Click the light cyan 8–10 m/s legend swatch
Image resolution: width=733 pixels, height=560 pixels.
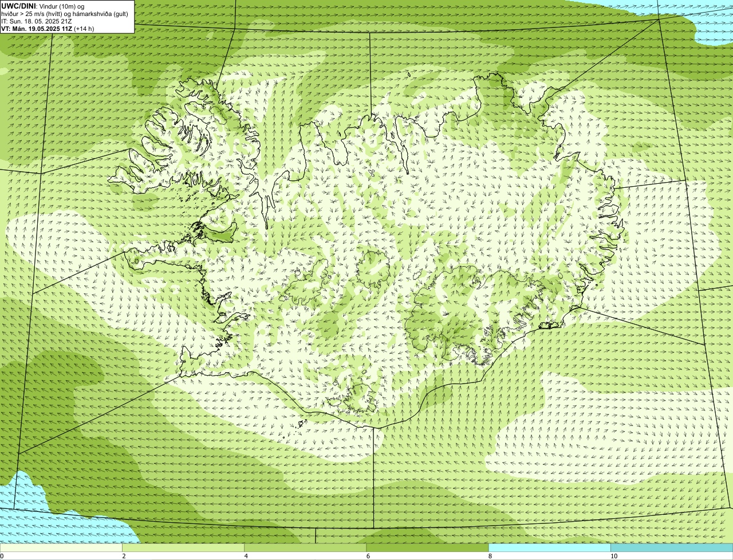pos(550,548)
